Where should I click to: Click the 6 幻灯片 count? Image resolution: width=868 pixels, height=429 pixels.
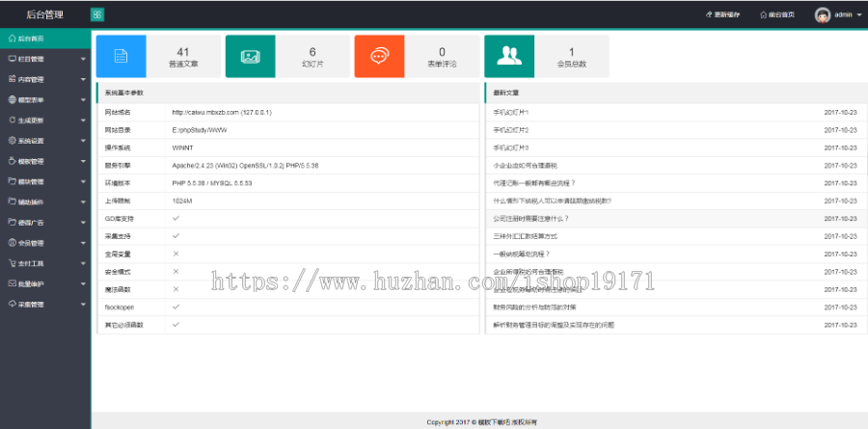click(312, 52)
